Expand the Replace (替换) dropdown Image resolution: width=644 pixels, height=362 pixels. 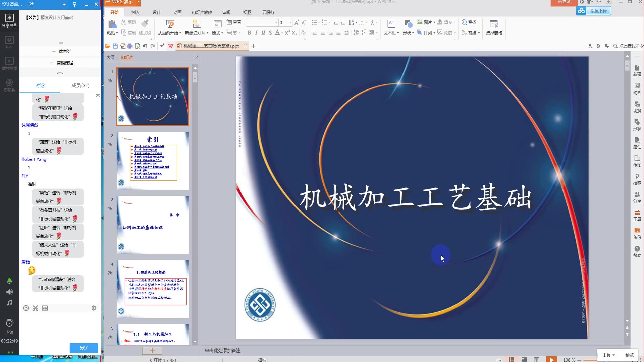click(479, 33)
